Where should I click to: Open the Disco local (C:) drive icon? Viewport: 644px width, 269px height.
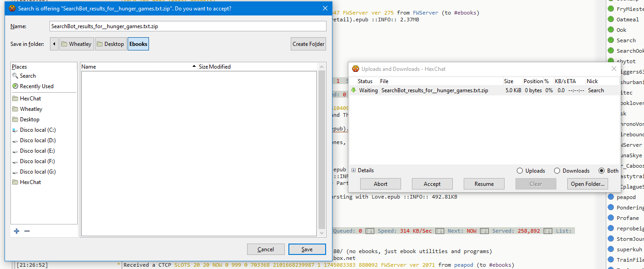tap(15, 130)
